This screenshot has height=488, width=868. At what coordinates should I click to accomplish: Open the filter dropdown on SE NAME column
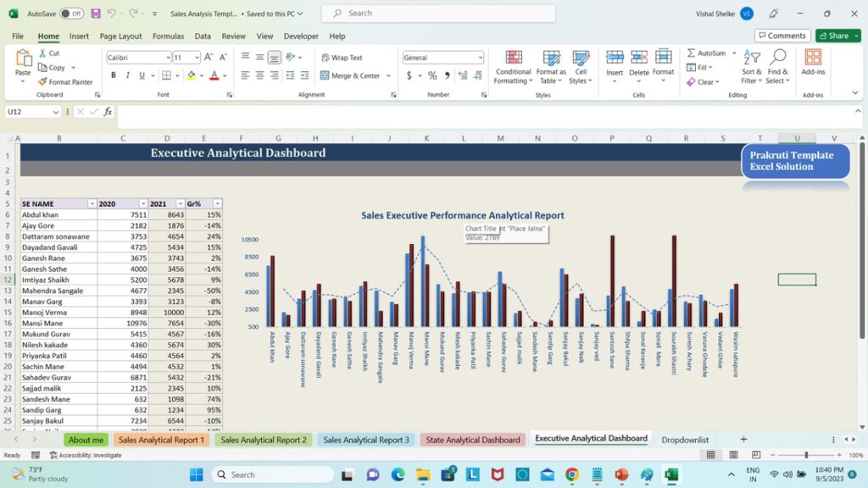click(x=92, y=203)
